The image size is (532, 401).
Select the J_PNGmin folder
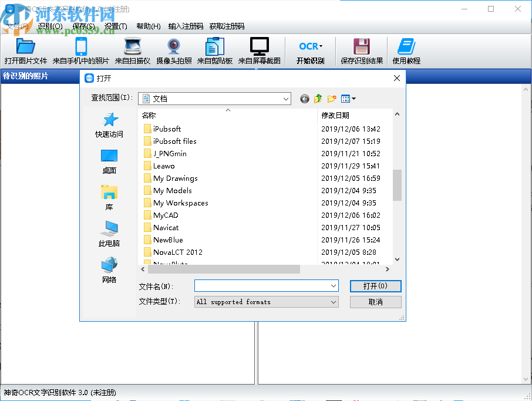[165, 154]
